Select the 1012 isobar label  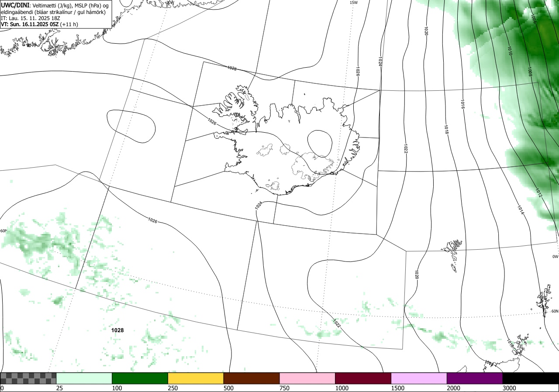pos(538,193)
